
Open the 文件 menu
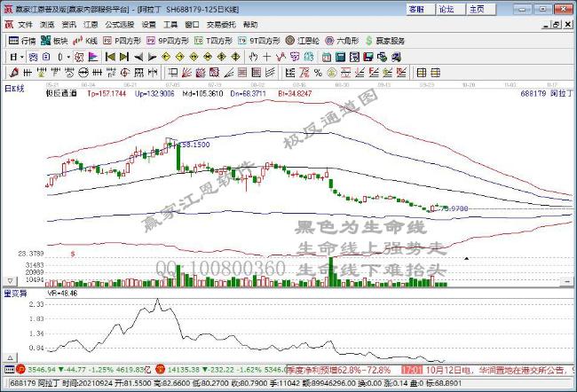[x=26, y=25]
